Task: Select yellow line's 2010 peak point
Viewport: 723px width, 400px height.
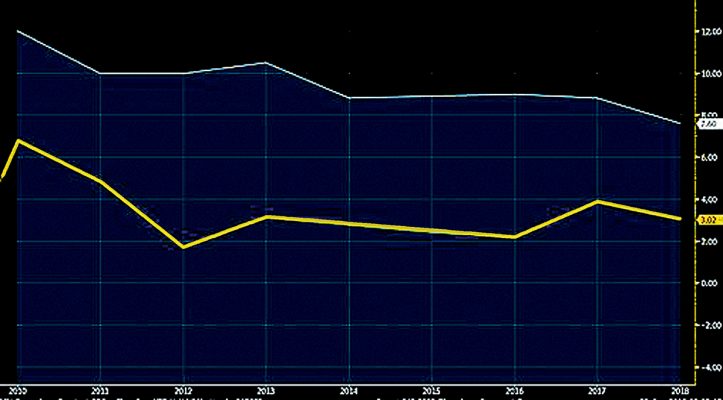Action: pos(18,140)
